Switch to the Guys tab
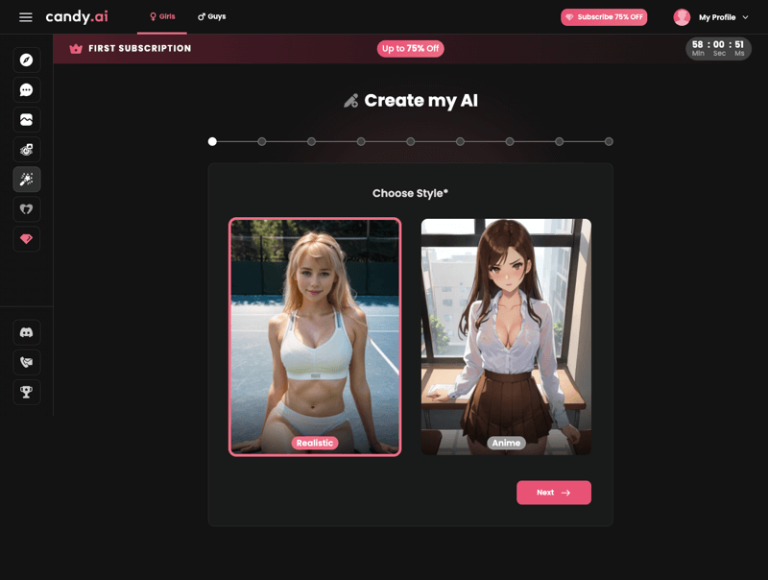The width and height of the screenshot is (768, 580). pos(212,17)
